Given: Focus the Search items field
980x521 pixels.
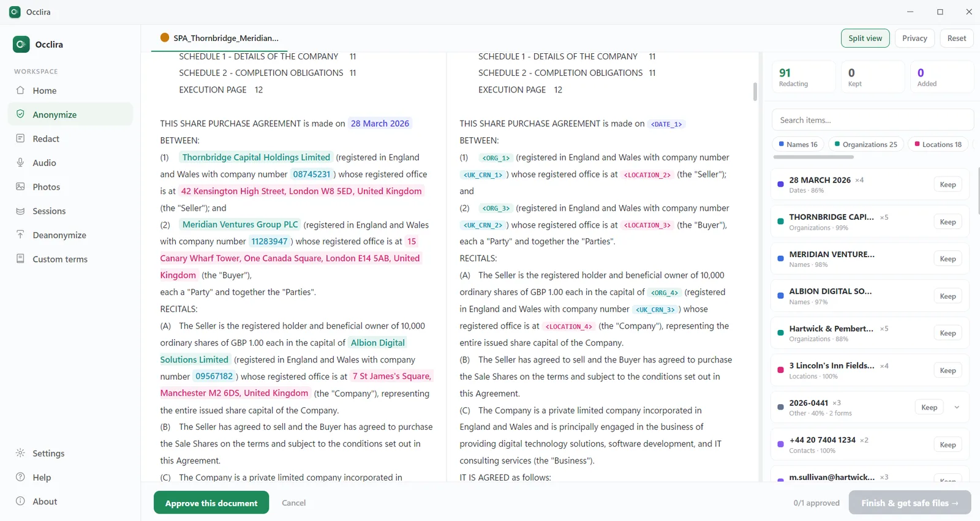Looking at the screenshot, I should tap(873, 120).
